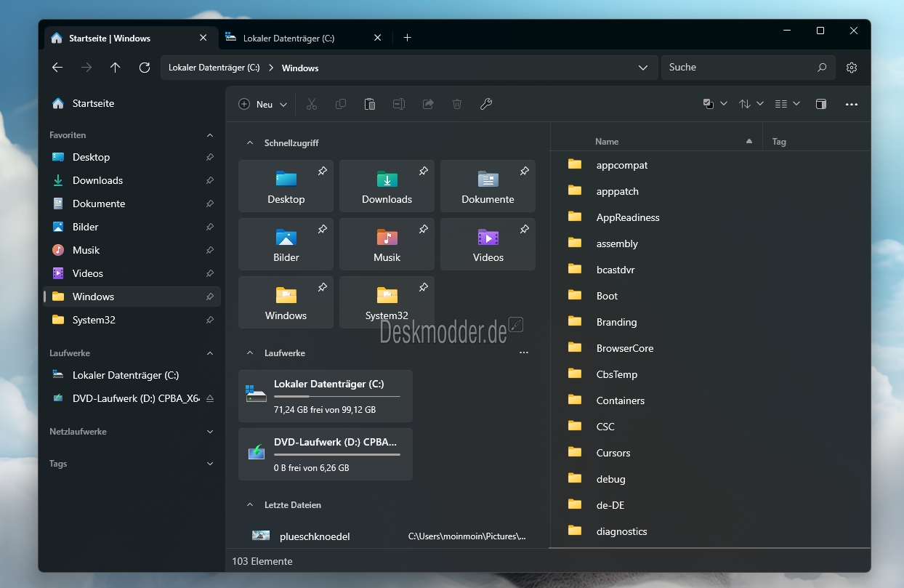Open settings gear icon
This screenshot has height=588, width=904.
click(x=852, y=68)
